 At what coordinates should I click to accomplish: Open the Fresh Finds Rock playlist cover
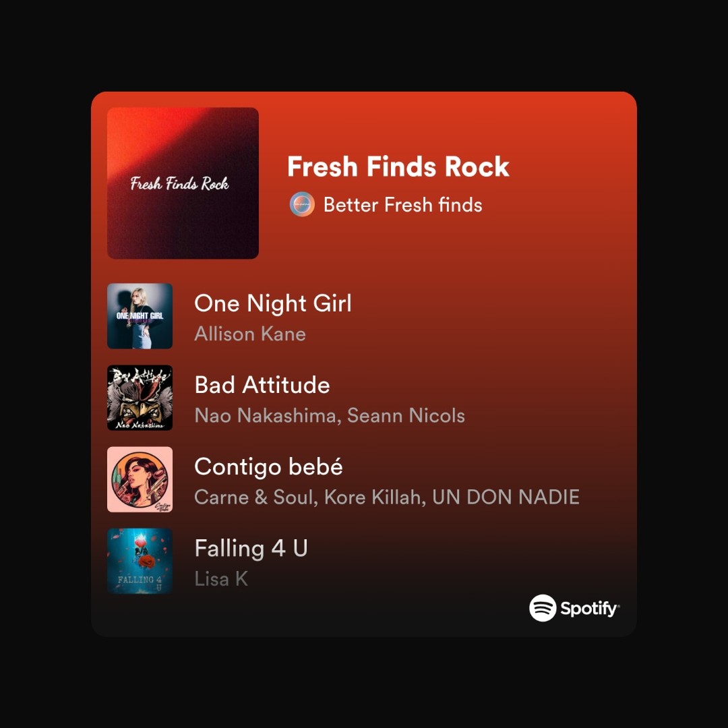click(x=183, y=183)
